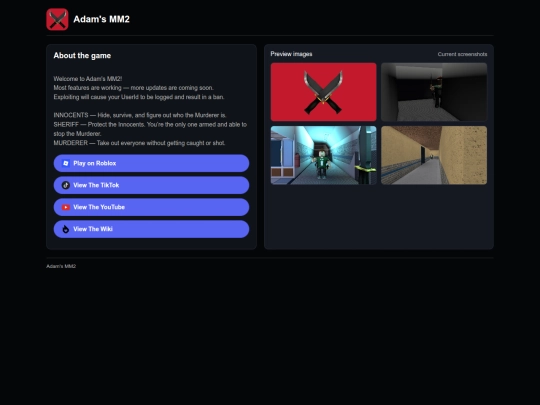The width and height of the screenshot is (540, 405).
Task: Click the About the game heading
Action: [x=82, y=56]
